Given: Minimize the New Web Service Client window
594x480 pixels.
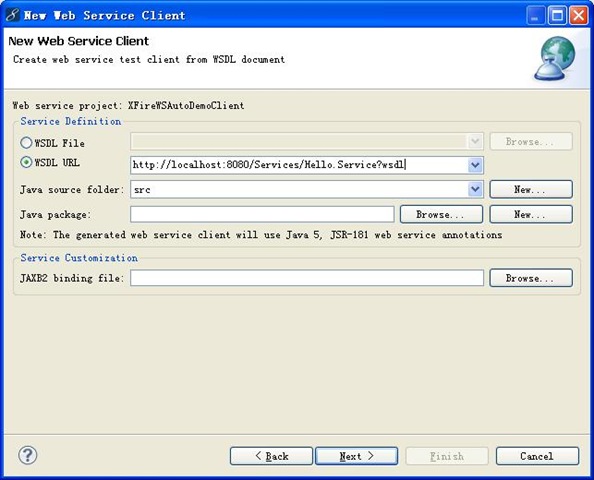Looking at the screenshot, I should 535,16.
